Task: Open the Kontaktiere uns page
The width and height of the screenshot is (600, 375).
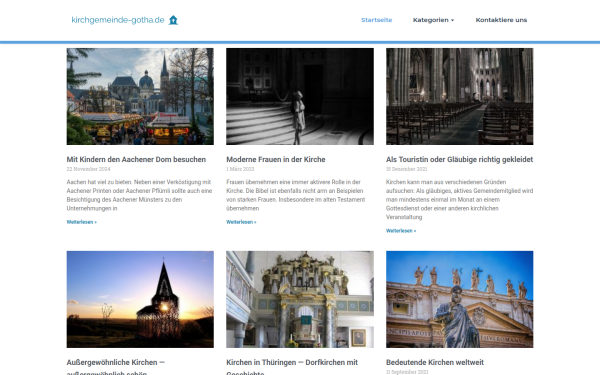Action: 501,20
